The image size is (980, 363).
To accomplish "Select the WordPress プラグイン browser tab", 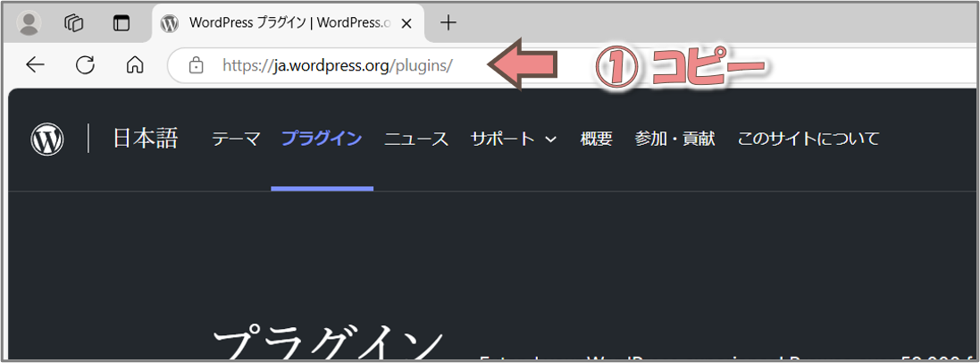I will click(x=289, y=24).
